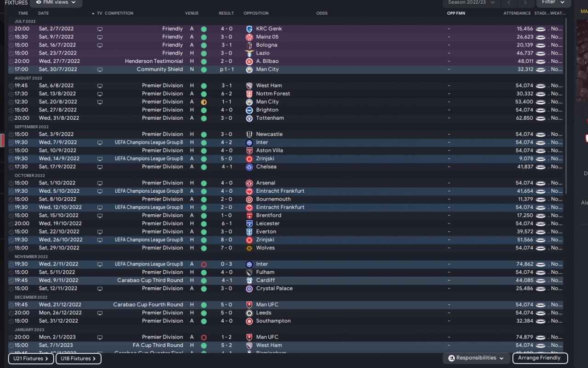
Task: Sort by the Competition column header
Action: coord(119,13)
